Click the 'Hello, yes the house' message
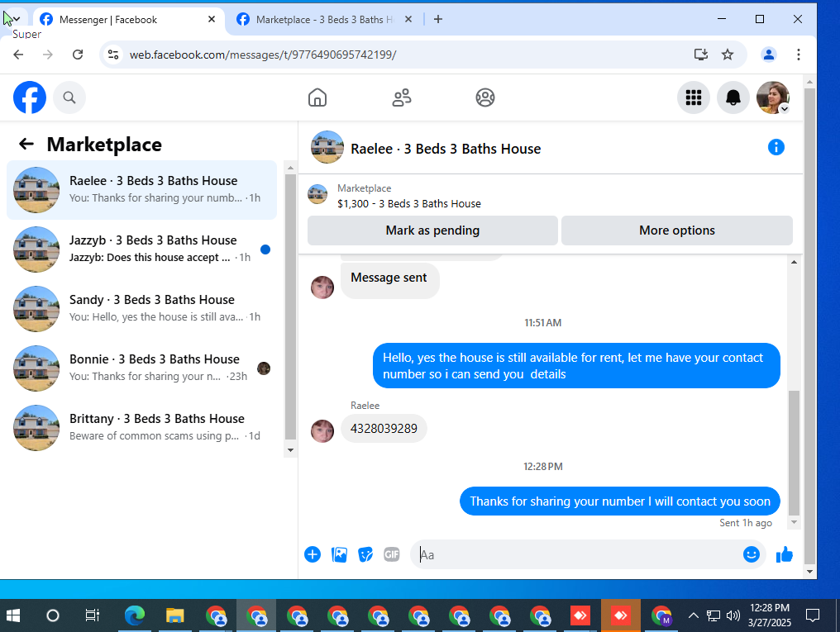 576,366
